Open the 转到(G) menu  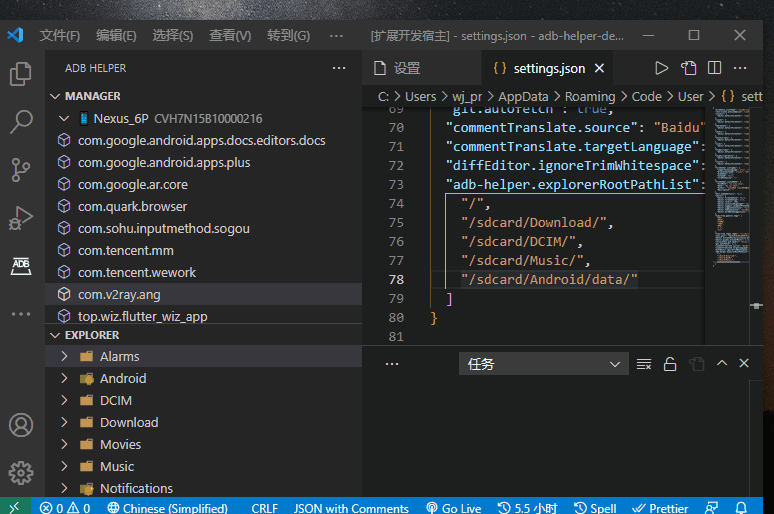coord(288,36)
